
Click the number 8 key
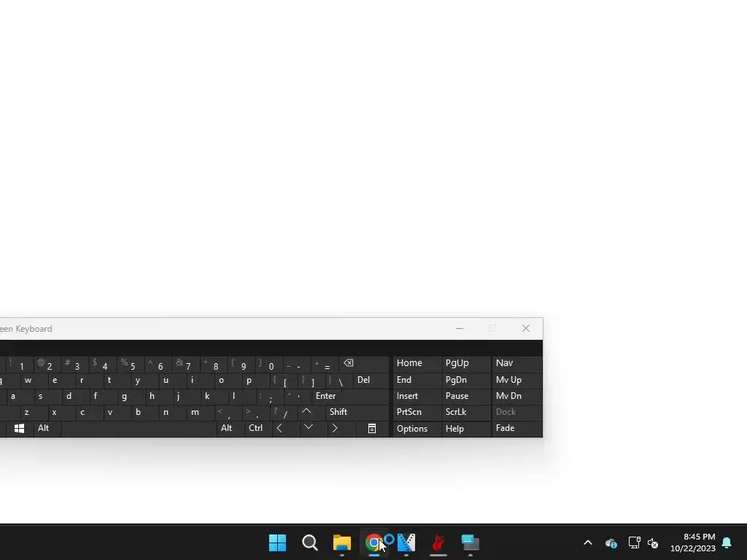pos(214,364)
